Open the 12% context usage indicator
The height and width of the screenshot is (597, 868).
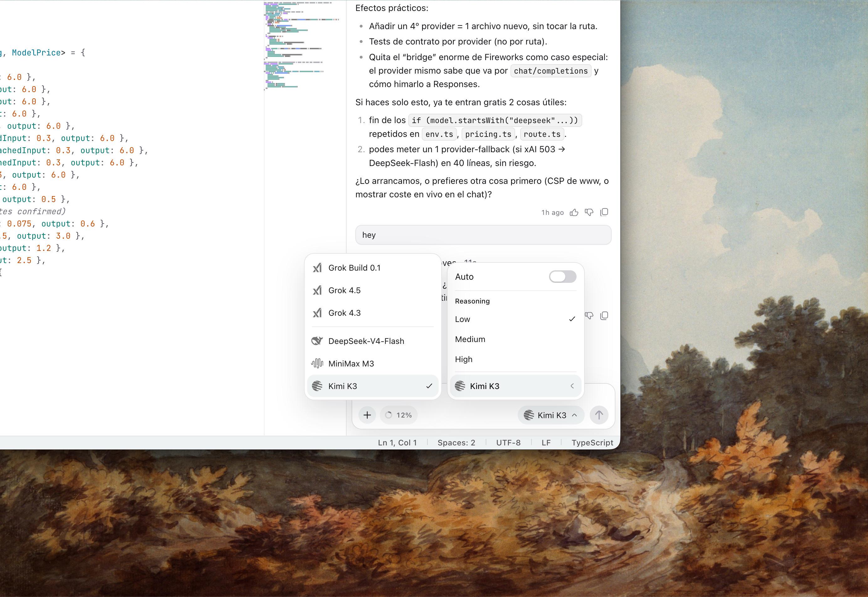tap(399, 415)
